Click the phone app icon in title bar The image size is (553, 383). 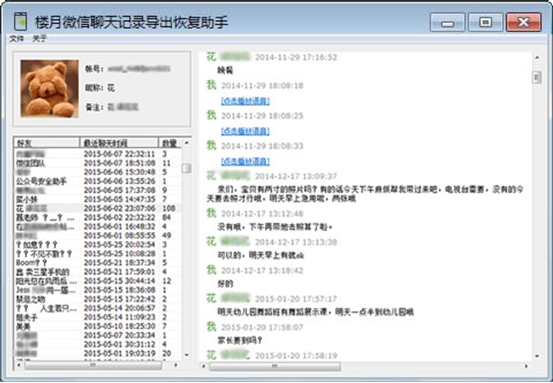coord(20,21)
